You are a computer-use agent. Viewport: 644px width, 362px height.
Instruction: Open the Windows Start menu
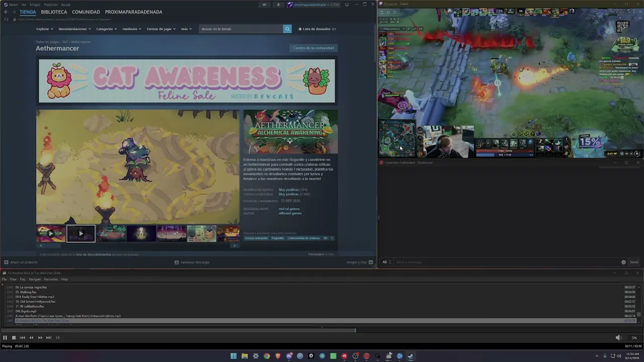pyautogui.click(x=233, y=356)
